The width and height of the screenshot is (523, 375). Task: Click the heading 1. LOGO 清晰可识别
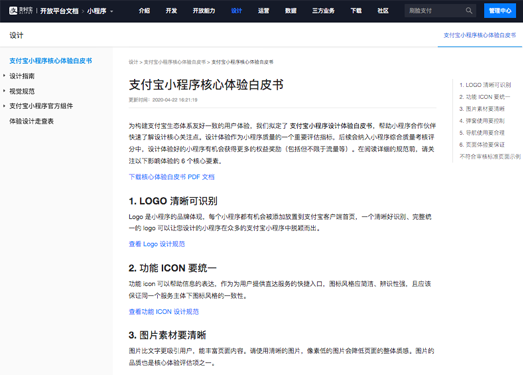[173, 201]
